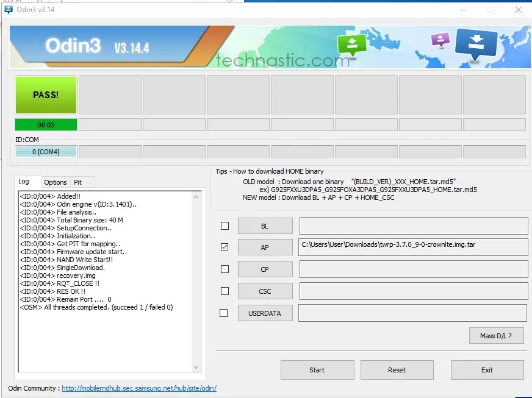Exit the Odin application
Image resolution: width=532 pixels, height=398 pixels.
pos(487,370)
